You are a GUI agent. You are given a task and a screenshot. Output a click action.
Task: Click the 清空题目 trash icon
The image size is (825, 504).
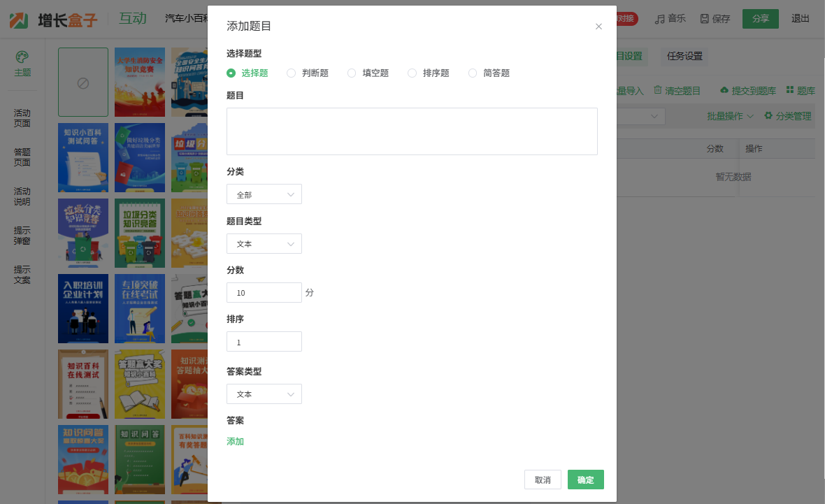658,90
